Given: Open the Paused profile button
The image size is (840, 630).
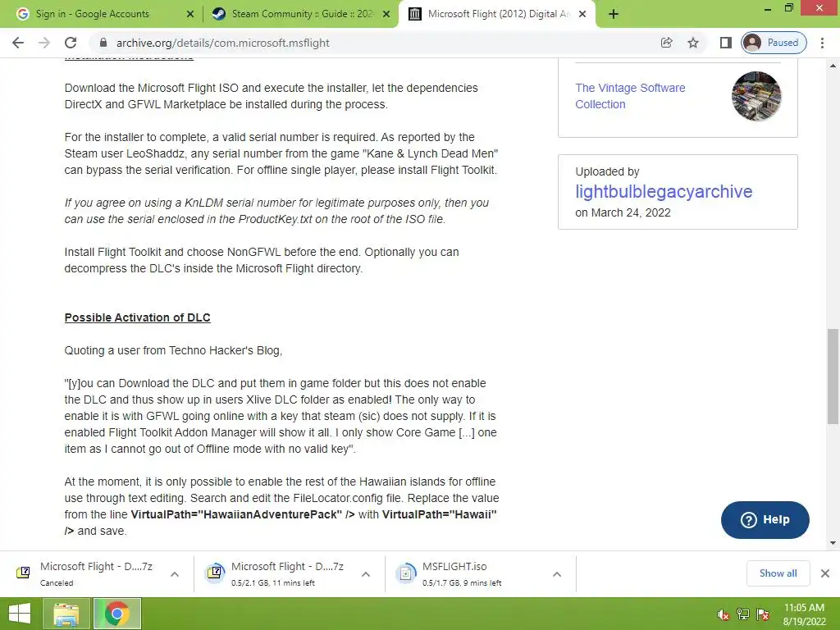Looking at the screenshot, I should point(774,43).
